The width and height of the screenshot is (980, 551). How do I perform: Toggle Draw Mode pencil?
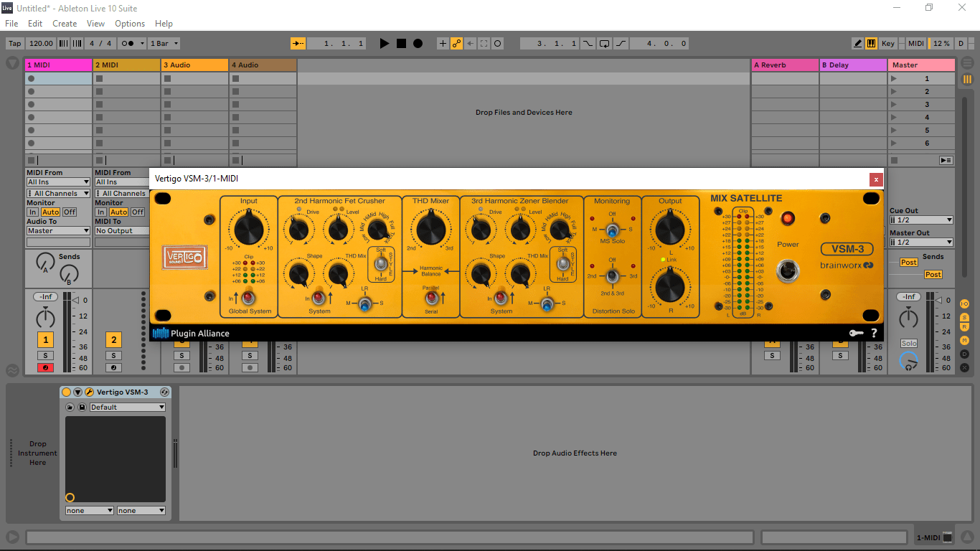(x=858, y=44)
